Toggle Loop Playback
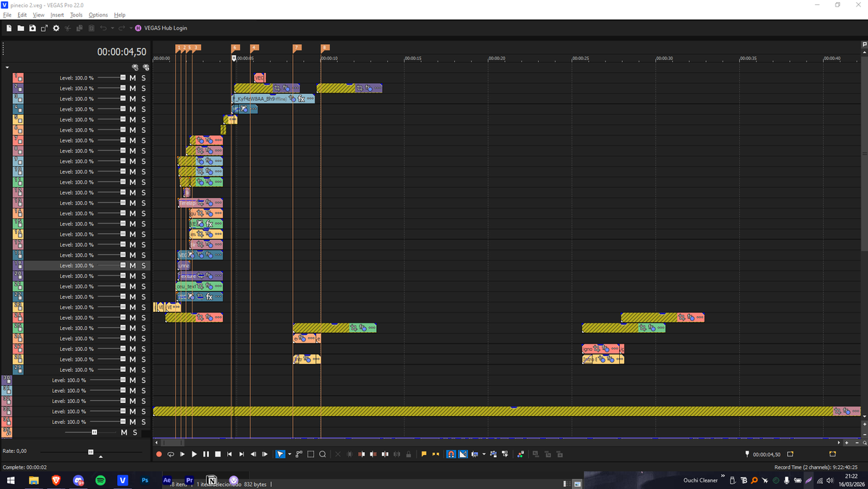 171,454
